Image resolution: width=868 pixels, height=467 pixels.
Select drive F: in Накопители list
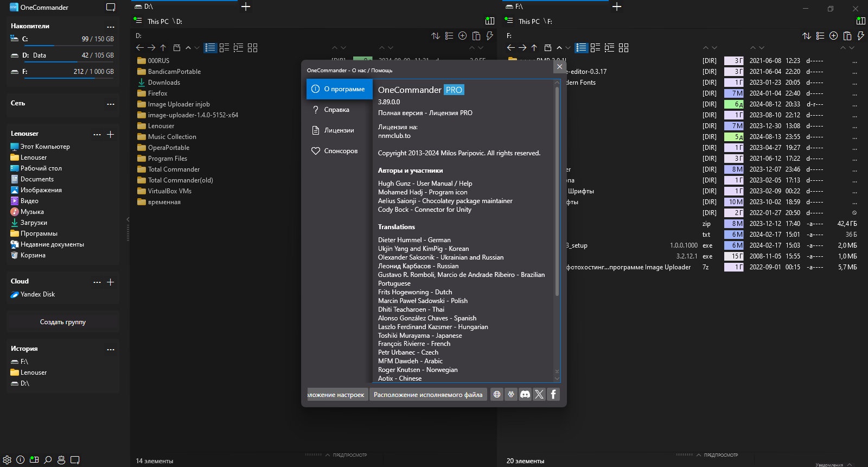pyautogui.click(x=63, y=72)
